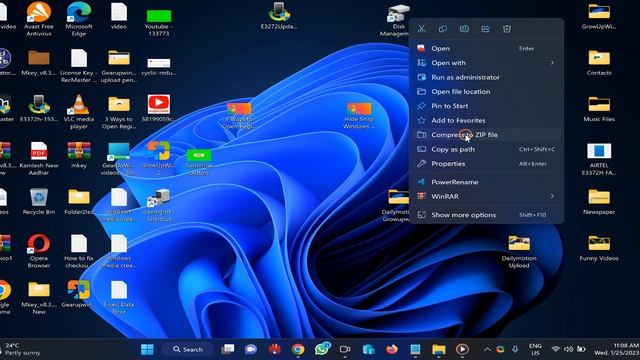
Task: Select Compress to ZIP file
Action: click(x=486, y=135)
